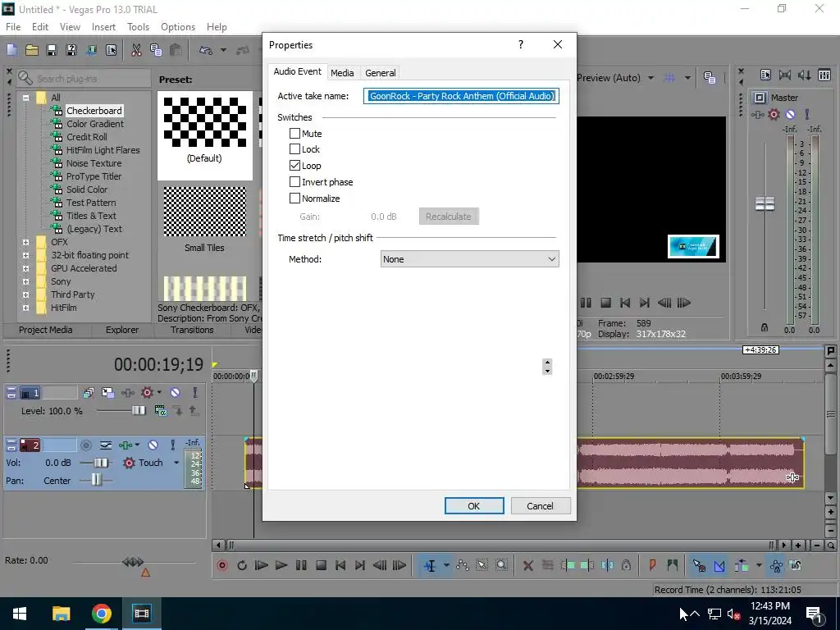The width and height of the screenshot is (840, 630).
Task: Expand the HitFilm folder
Action: pyautogui.click(x=25, y=308)
